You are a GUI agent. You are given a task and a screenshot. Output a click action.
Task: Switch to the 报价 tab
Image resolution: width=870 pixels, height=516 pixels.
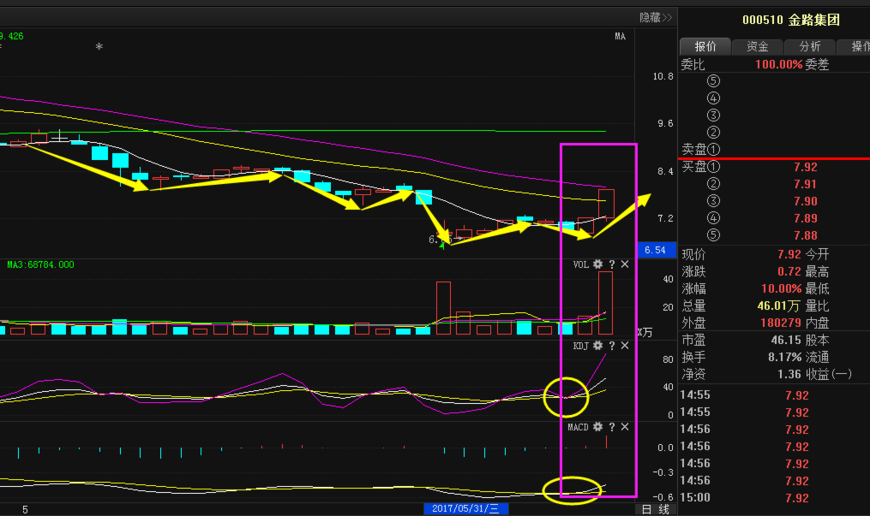tap(705, 47)
